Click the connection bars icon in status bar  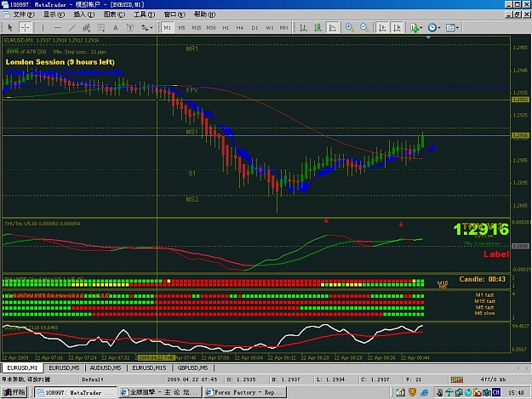pos(457,379)
